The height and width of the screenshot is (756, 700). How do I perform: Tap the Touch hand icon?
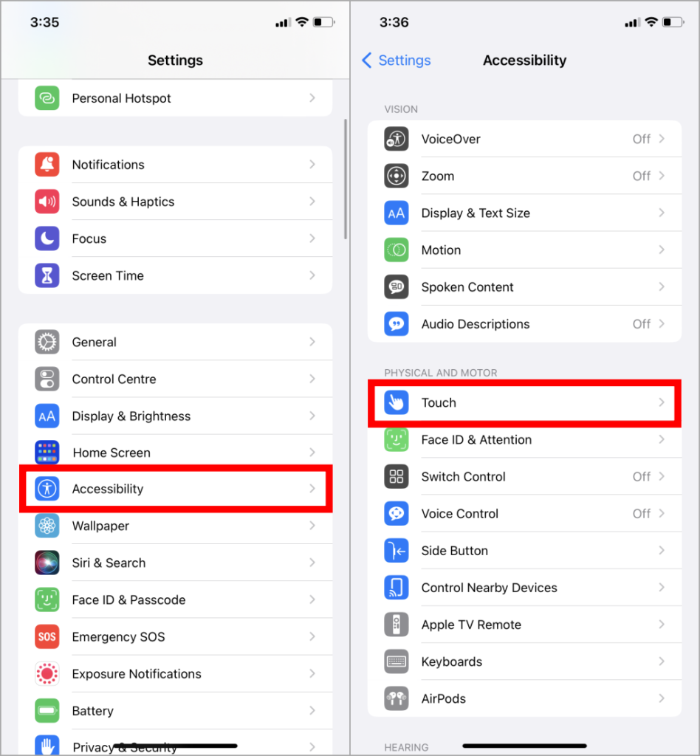pos(397,402)
